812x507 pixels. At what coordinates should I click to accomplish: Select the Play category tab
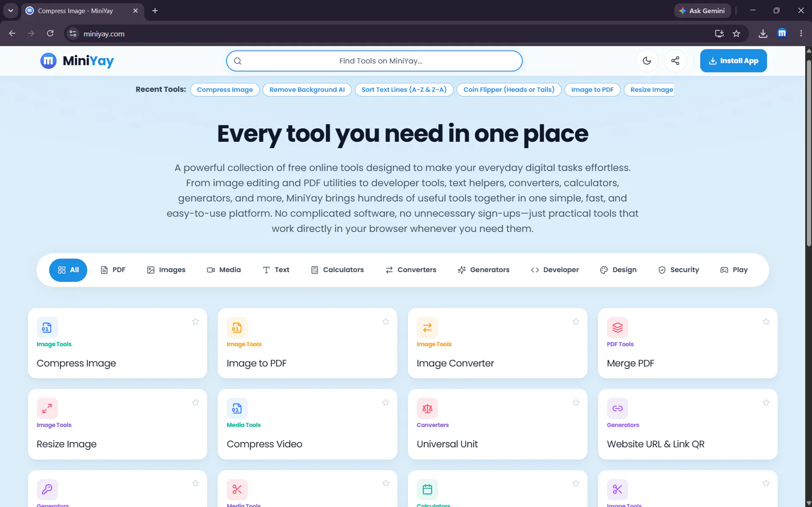pyautogui.click(x=734, y=270)
